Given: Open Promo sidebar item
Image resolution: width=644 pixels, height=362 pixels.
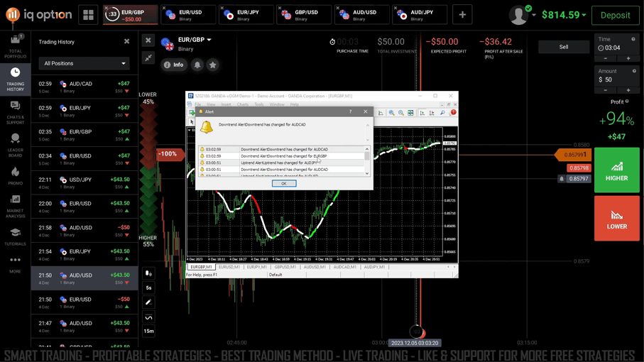Looking at the screenshot, I should click(15, 175).
